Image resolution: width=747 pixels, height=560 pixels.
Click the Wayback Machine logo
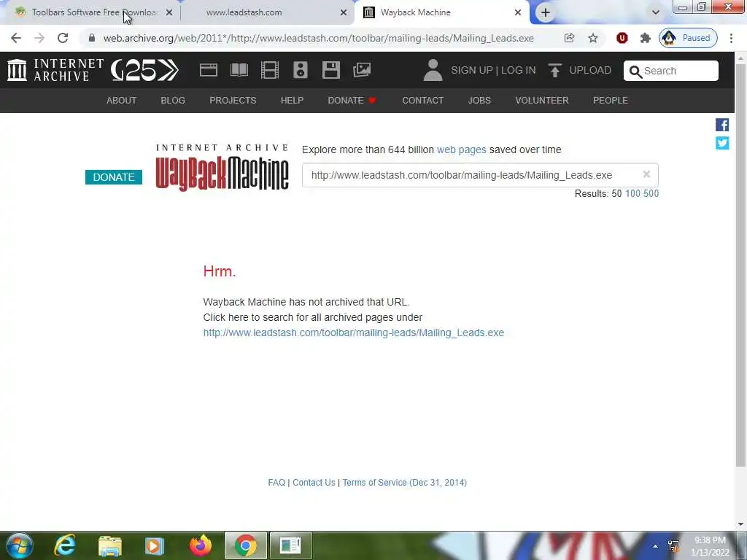point(222,168)
